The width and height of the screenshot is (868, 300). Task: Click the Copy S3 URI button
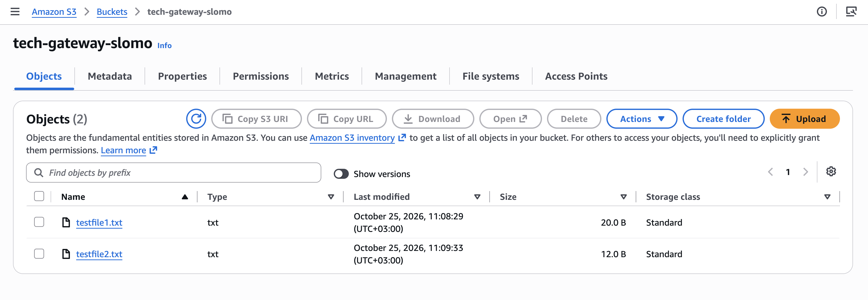[256, 119]
